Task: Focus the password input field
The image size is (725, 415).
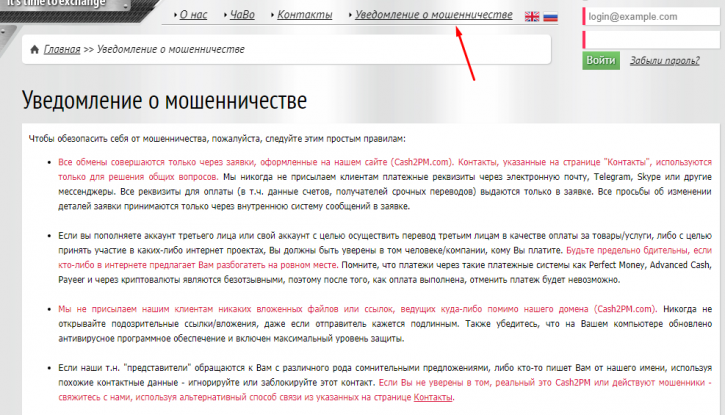Action: pyautogui.click(x=651, y=40)
